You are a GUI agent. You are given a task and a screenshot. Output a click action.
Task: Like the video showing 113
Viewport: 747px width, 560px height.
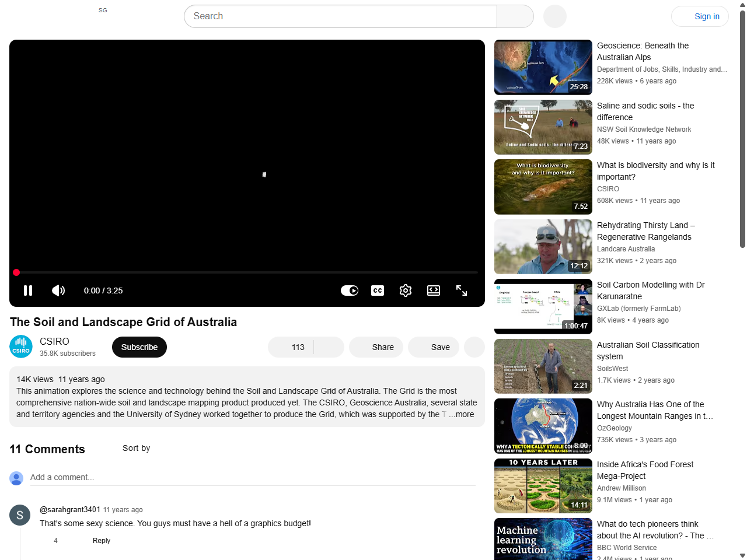tap(291, 347)
